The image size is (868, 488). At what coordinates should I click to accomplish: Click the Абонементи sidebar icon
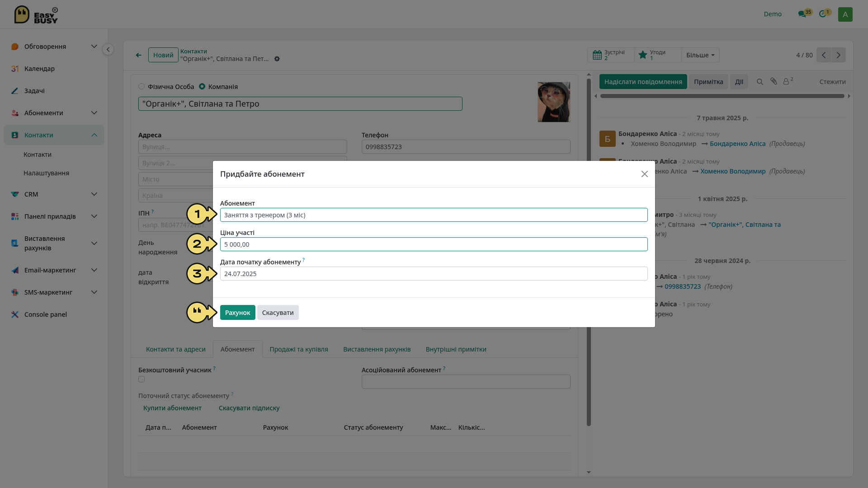[15, 113]
